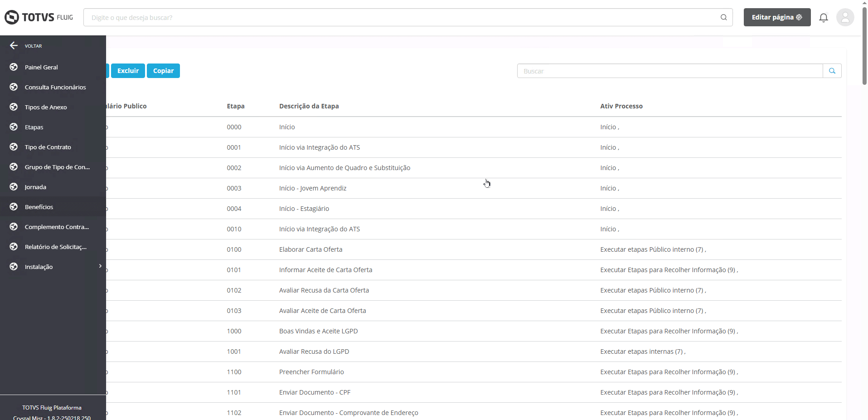
Task: Click the Editar página button
Action: pos(777,17)
